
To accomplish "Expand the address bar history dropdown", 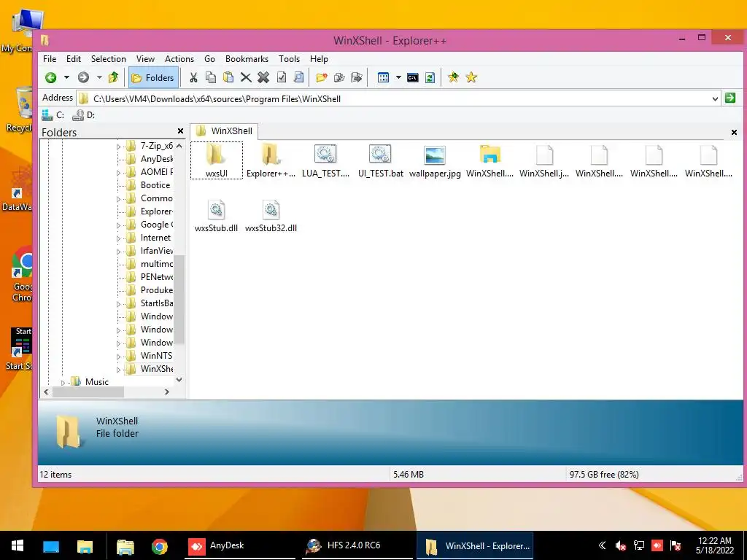I will coord(715,99).
